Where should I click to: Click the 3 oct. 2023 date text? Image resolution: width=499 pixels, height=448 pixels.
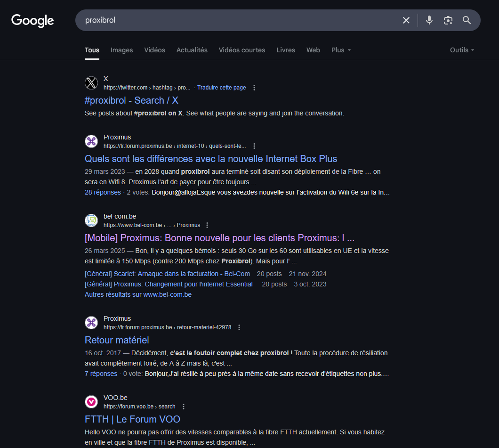coord(310,284)
